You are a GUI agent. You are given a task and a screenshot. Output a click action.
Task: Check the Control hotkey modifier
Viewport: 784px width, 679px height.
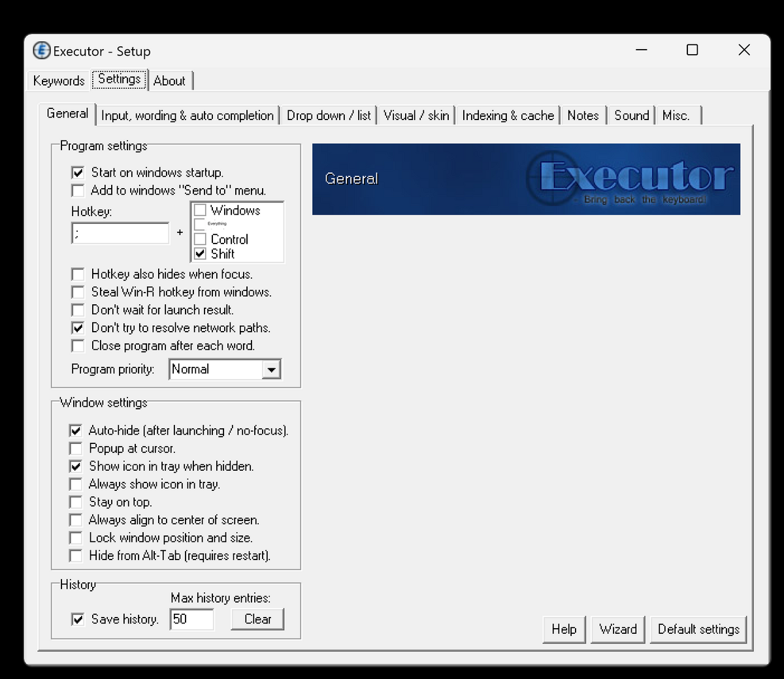click(200, 239)
